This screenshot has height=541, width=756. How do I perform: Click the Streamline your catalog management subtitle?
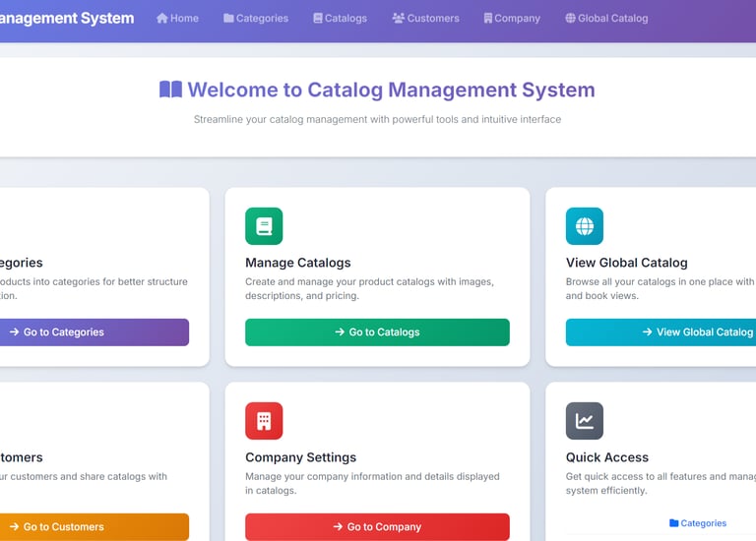378,119
